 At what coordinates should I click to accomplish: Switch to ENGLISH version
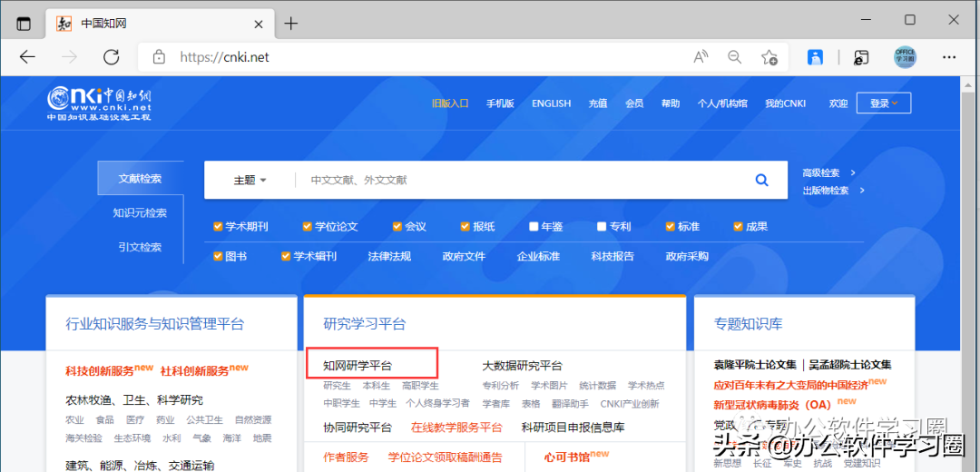click(552, 103)
